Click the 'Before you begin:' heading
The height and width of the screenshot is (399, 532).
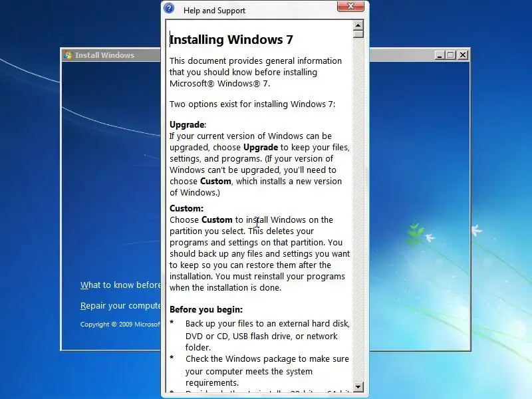coord(206,309)
